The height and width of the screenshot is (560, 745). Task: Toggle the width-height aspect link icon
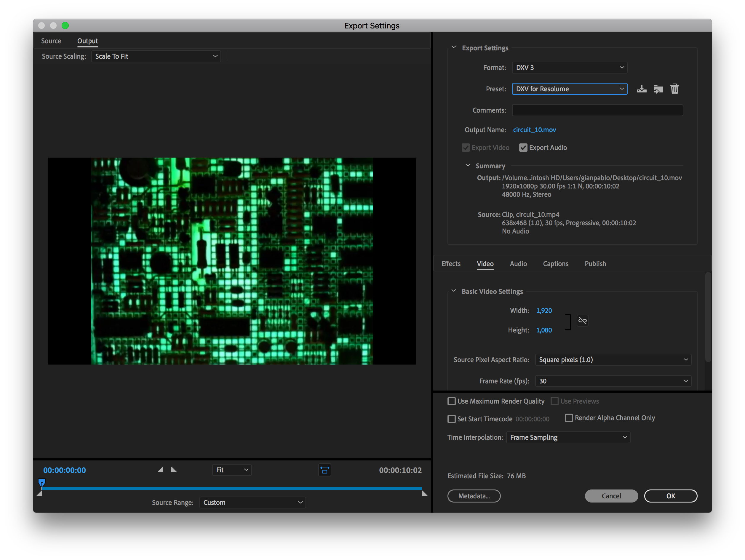(583, 321)
